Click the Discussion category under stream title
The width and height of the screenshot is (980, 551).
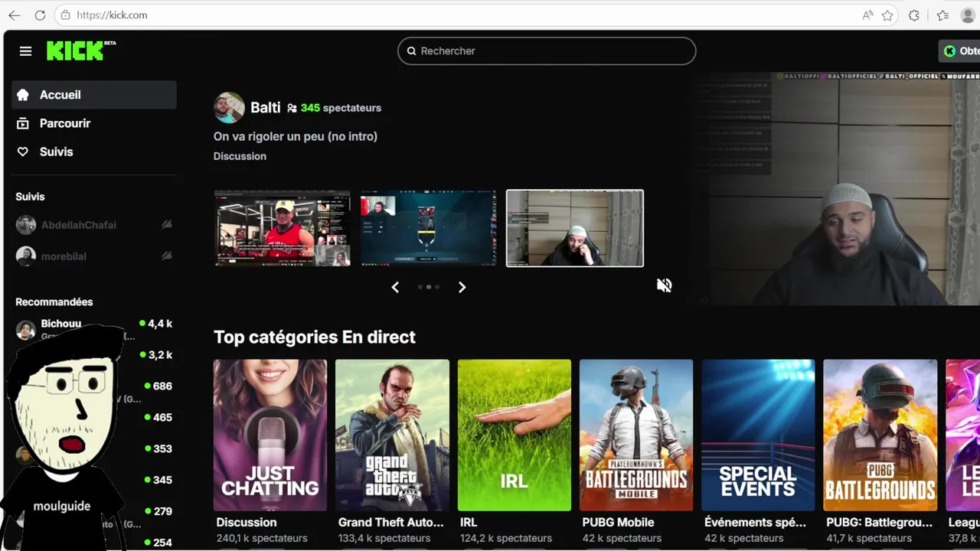[x=240, y=156]
